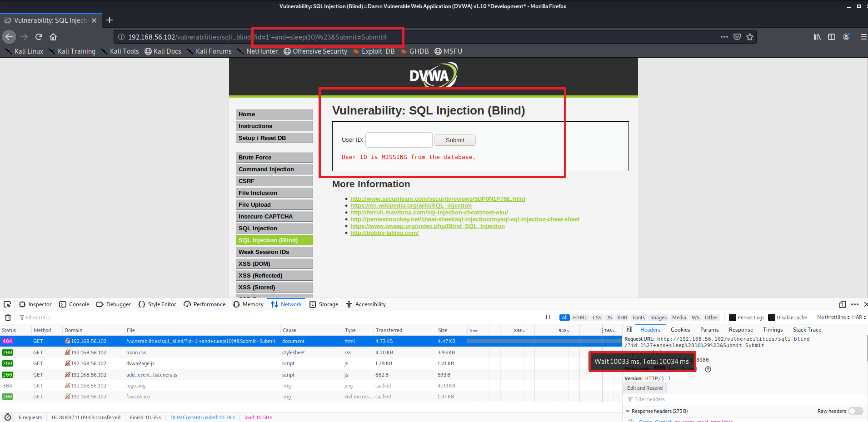Go to Setup / Reset DB
868x422 pixels.
(x=274, y=138)
